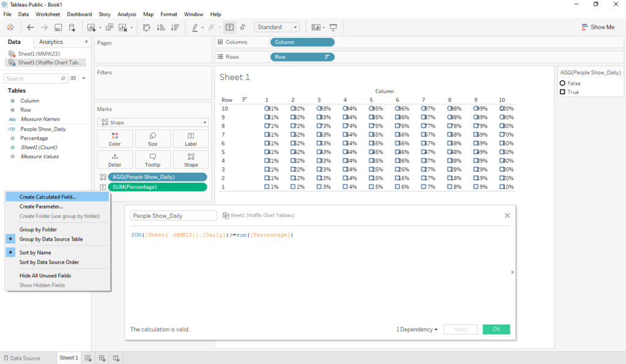This screenshot has height=364, width=626.
Task: Open the Data pane options dropdown arrow
Action: coord(84,79)
